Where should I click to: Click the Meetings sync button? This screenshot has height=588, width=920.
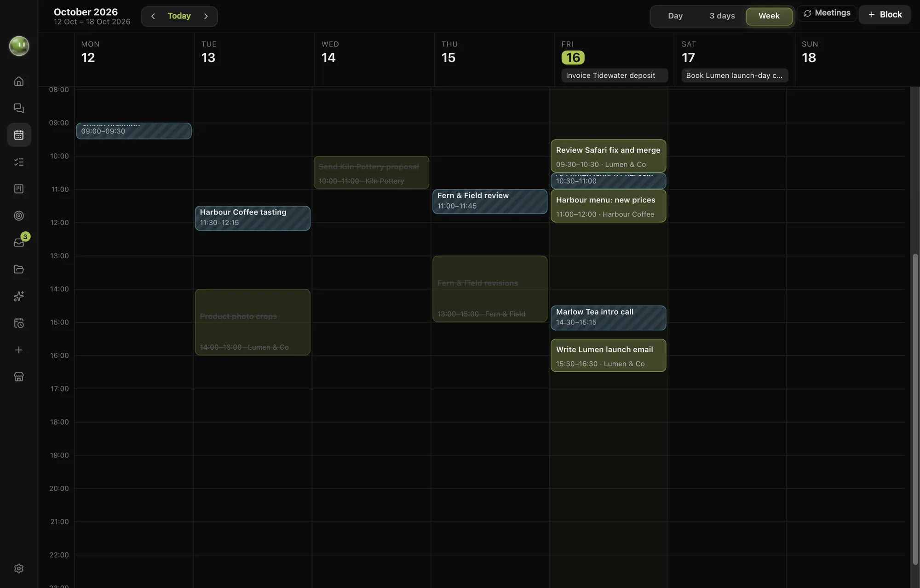pos(827,13)
